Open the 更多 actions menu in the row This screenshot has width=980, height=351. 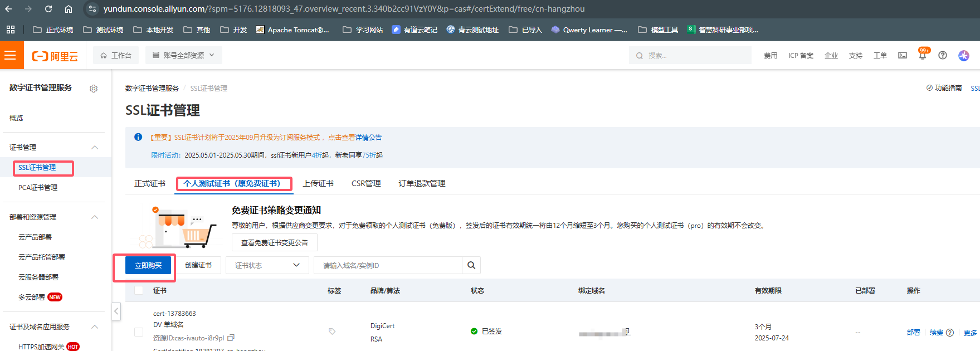[x=970, y=333]
